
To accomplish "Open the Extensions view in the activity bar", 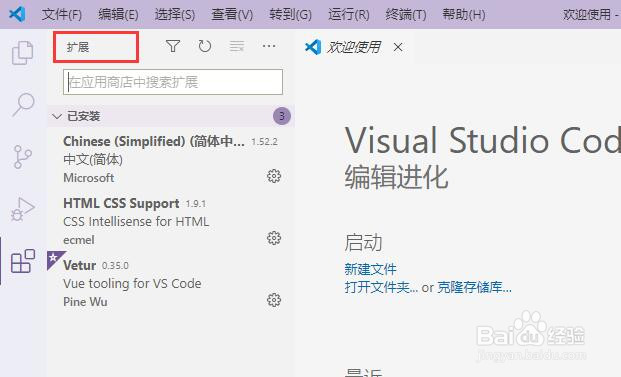I will (x=23, y=261).
